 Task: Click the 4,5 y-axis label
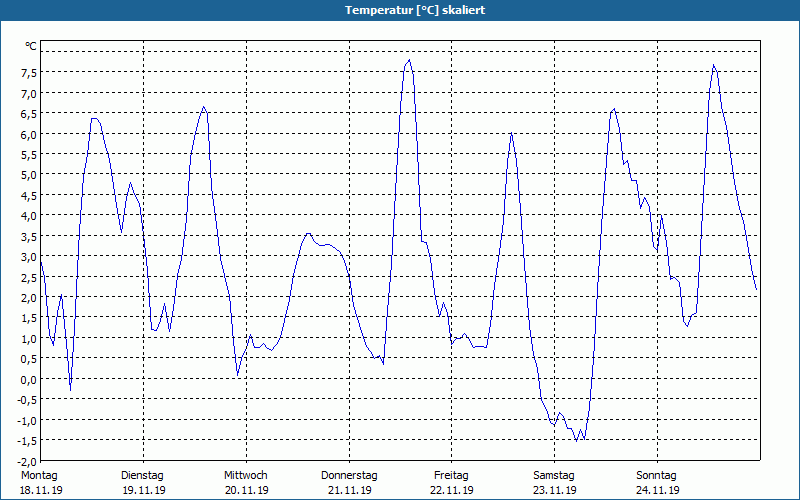[x=29, y=195]
